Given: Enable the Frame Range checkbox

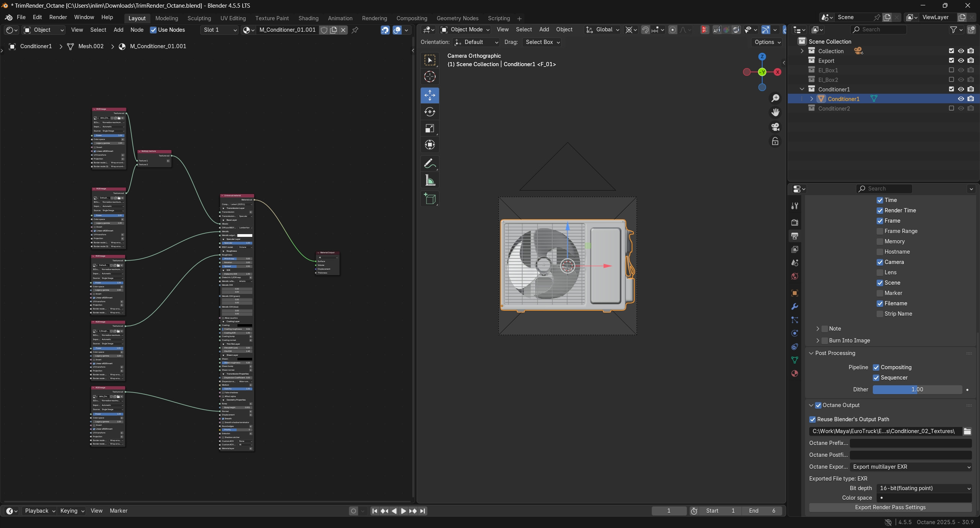Looking at the screenshot, I should [880, 231].
